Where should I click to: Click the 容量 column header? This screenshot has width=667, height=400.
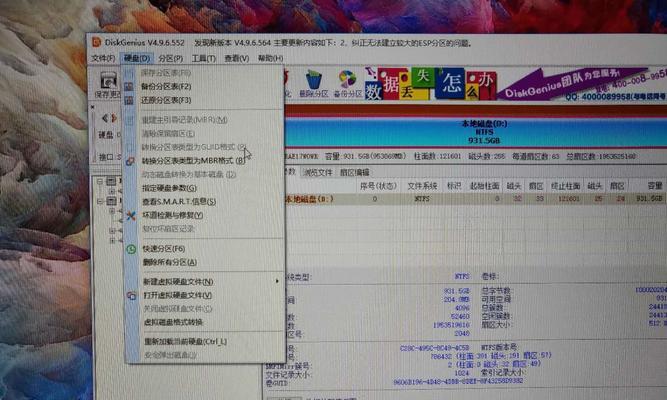pyautogui.click(x=655, y=186)
